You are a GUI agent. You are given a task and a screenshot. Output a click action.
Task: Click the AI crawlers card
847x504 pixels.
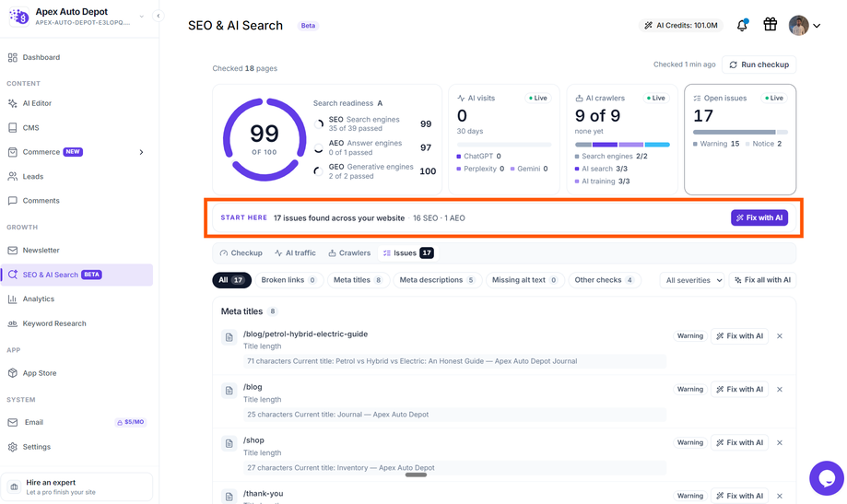click(622, 139)
